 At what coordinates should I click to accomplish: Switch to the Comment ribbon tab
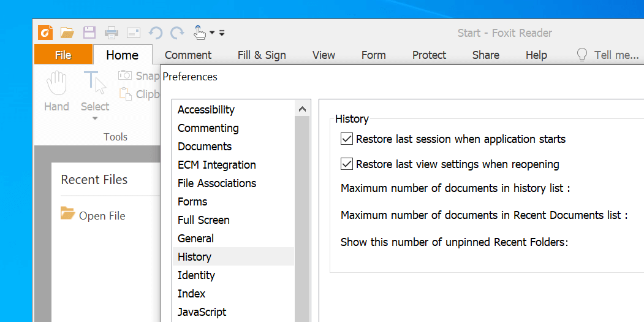click(188, 55)
